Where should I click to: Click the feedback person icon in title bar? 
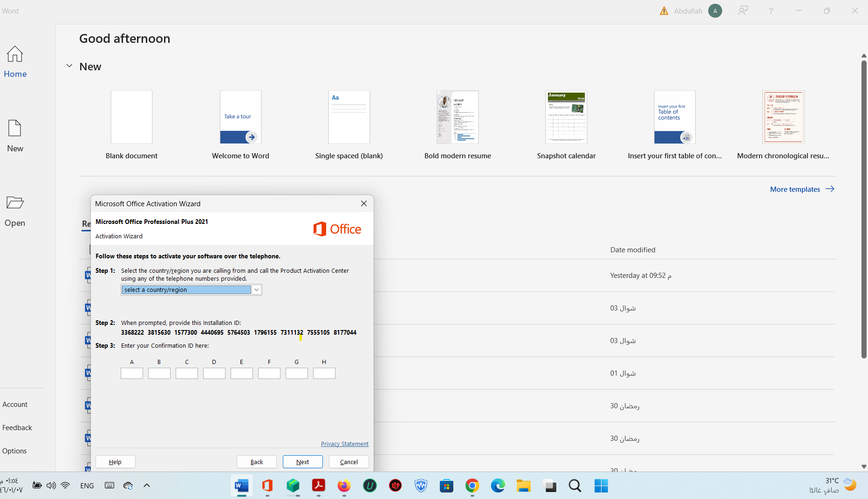coord(743,11)
